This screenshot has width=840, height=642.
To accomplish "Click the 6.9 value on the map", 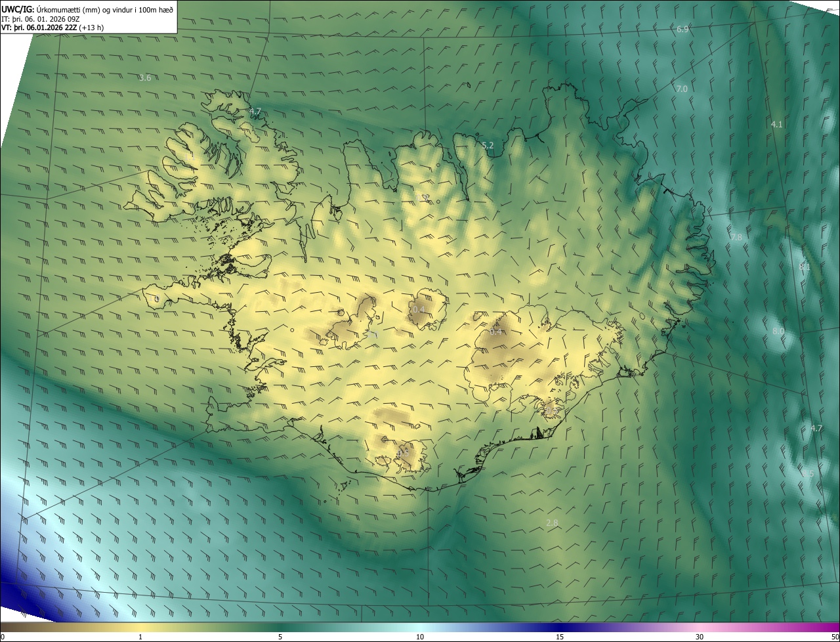I will (682, 30).
